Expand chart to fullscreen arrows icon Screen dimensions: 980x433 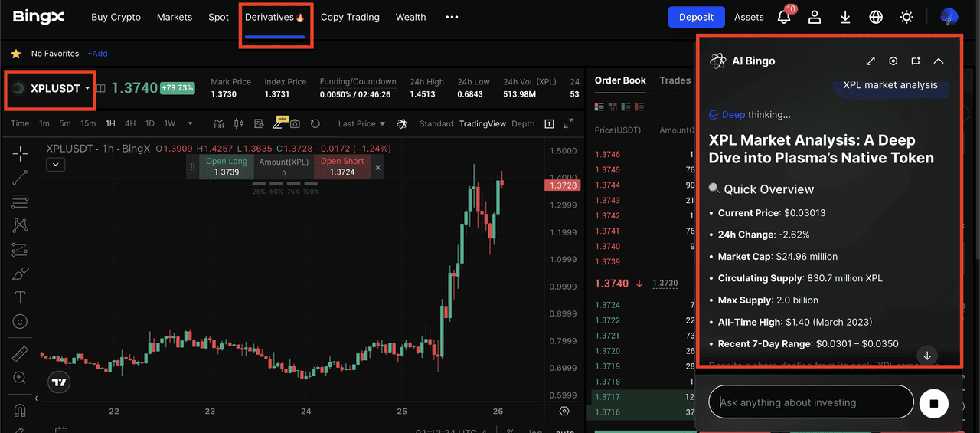569,123
